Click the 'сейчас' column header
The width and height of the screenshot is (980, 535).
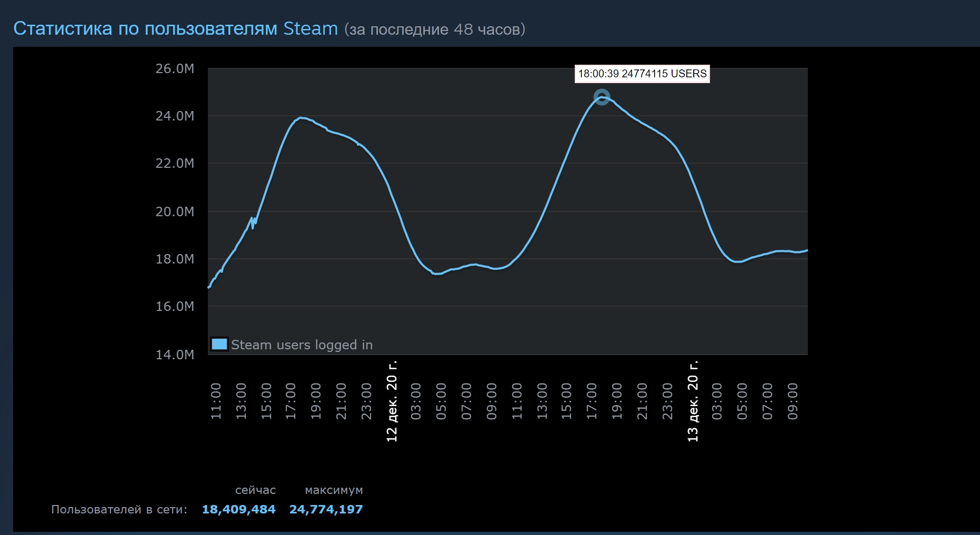pos(255,490)
